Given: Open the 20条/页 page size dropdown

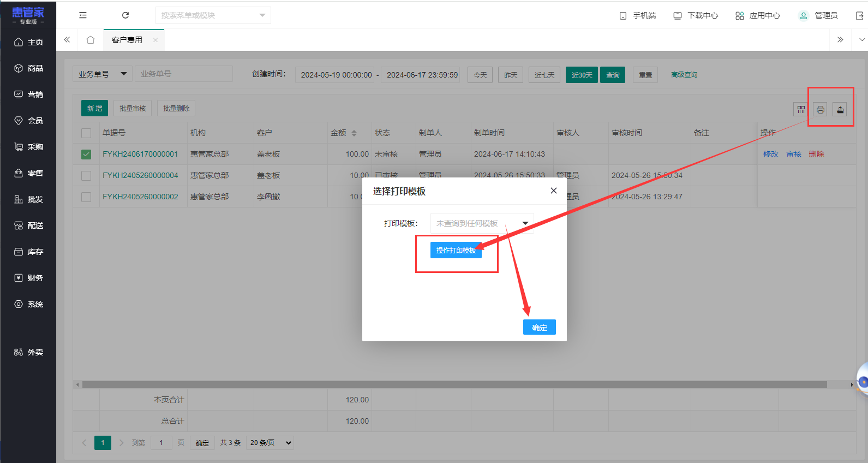Looking at the screenshot, I should tap(270, 443).
